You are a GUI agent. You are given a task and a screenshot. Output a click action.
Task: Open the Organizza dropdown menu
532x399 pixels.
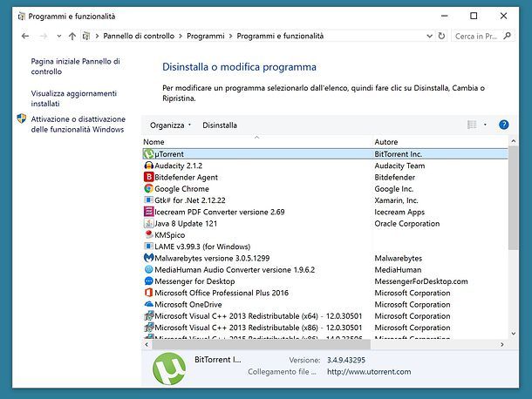171,125
